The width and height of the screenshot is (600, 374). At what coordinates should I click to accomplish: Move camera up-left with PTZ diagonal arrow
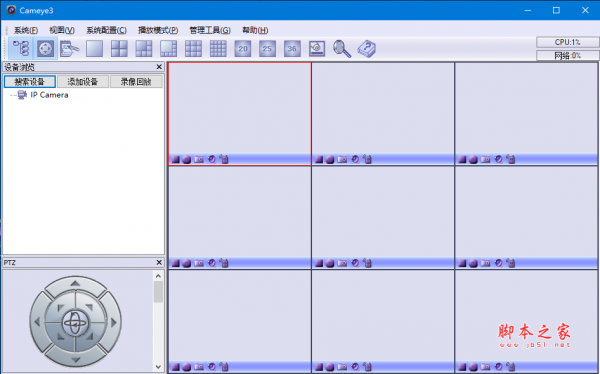[x=61, y=307]
